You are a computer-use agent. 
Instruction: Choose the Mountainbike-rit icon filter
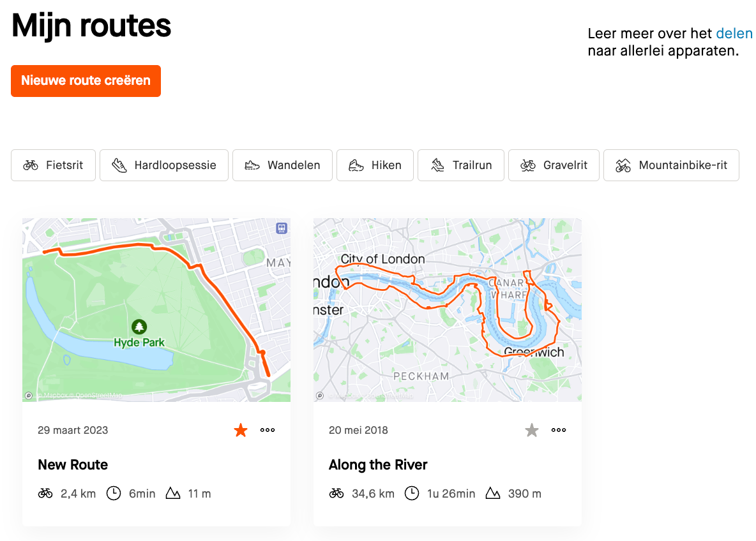point(623,165)
